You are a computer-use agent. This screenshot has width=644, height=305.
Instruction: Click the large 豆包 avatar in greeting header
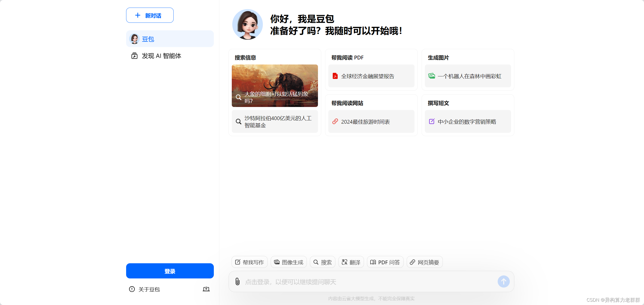[247, 25]
